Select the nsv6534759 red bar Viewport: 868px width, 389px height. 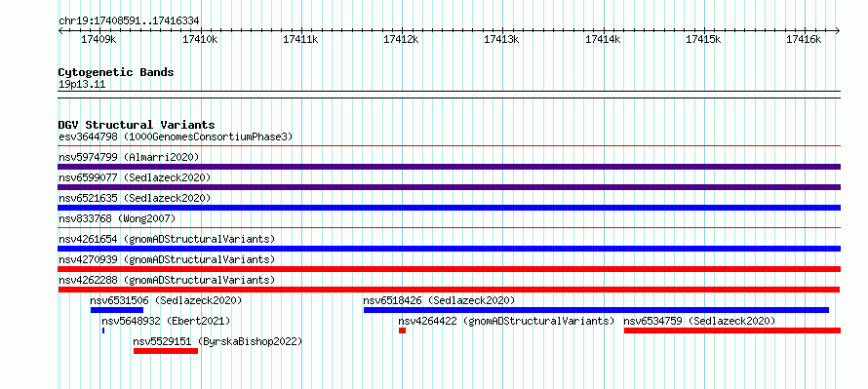[x=732, y=331]
